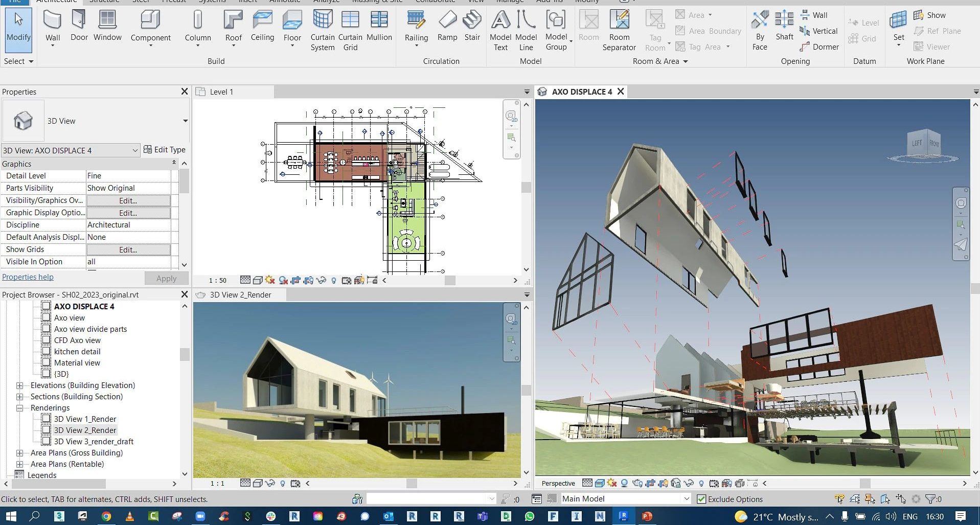Select the Model Text tool
The image size is (980, 525).
(x=500, y=28)
